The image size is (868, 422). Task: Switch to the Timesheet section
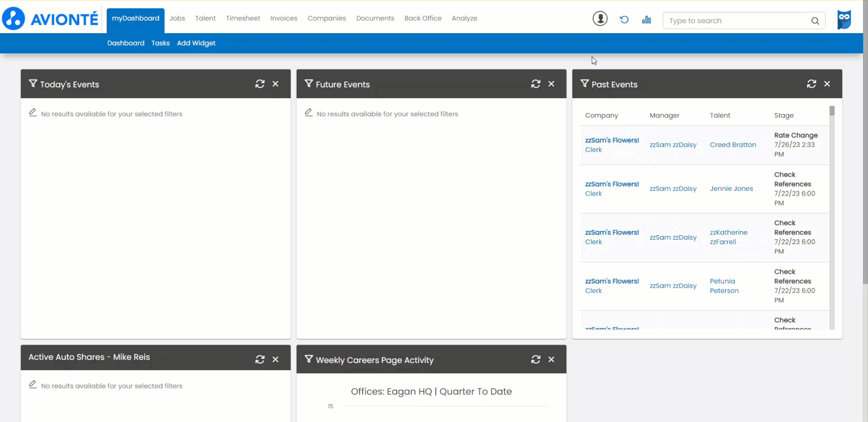(243, 18)
